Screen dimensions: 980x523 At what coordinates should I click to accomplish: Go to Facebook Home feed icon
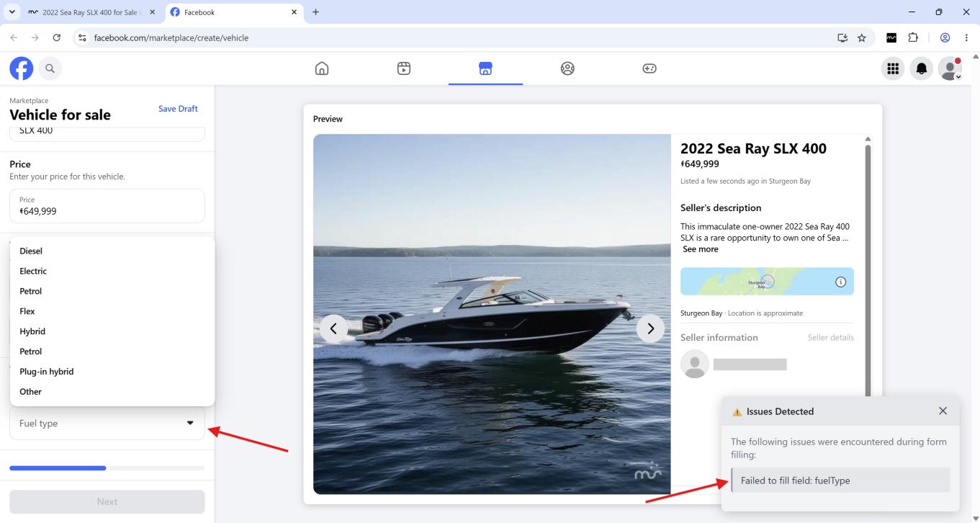[x=323, y=68]
